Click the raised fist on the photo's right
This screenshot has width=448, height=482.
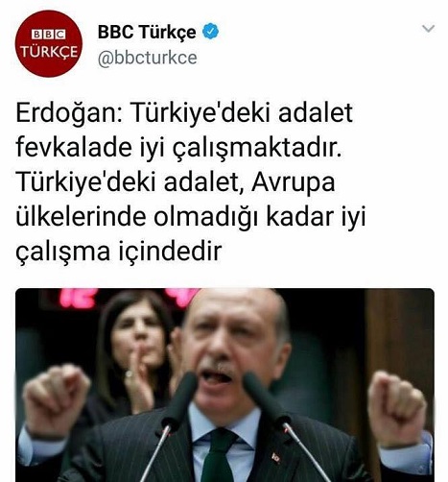(396, 408)
